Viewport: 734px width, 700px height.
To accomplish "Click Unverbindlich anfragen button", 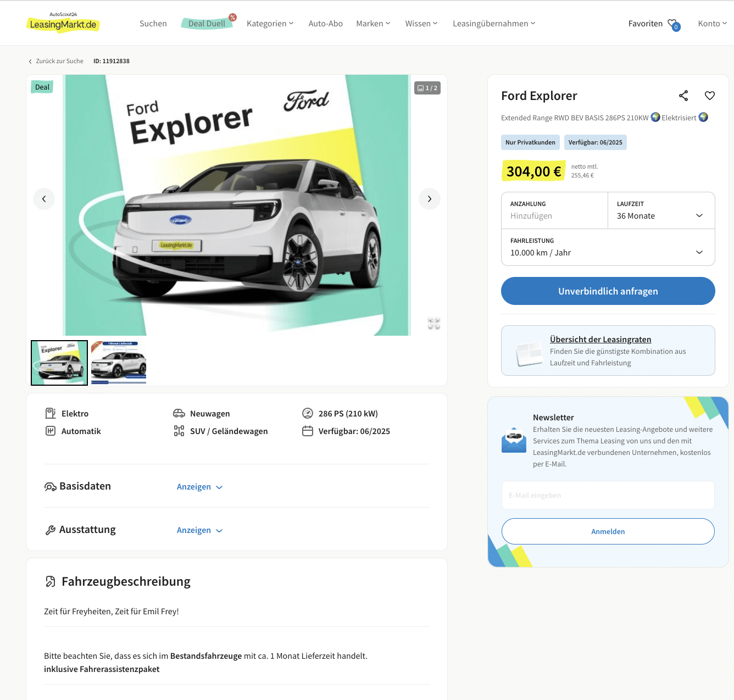I will [x=608, y=291].
